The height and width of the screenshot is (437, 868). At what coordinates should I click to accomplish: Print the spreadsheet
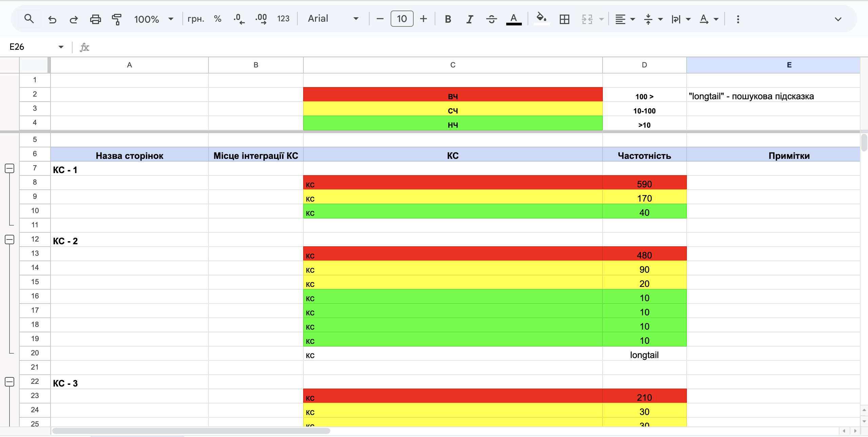(x=95, y=19)
